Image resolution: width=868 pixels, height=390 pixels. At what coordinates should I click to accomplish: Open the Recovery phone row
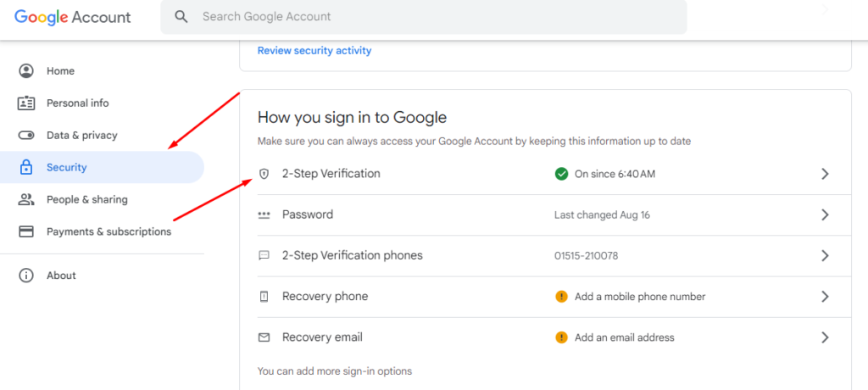(554, 297)
